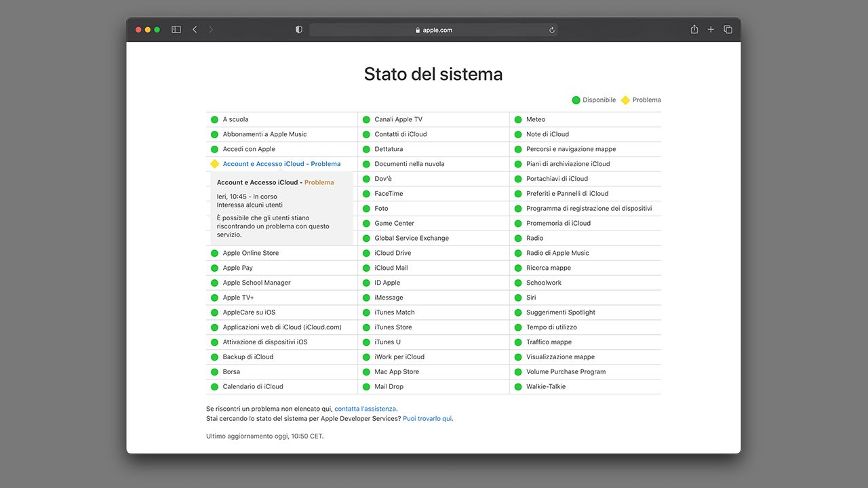Viewport: 868px width, 488px height.
Task: Click the Siri status entry
Action: point(531,298)
